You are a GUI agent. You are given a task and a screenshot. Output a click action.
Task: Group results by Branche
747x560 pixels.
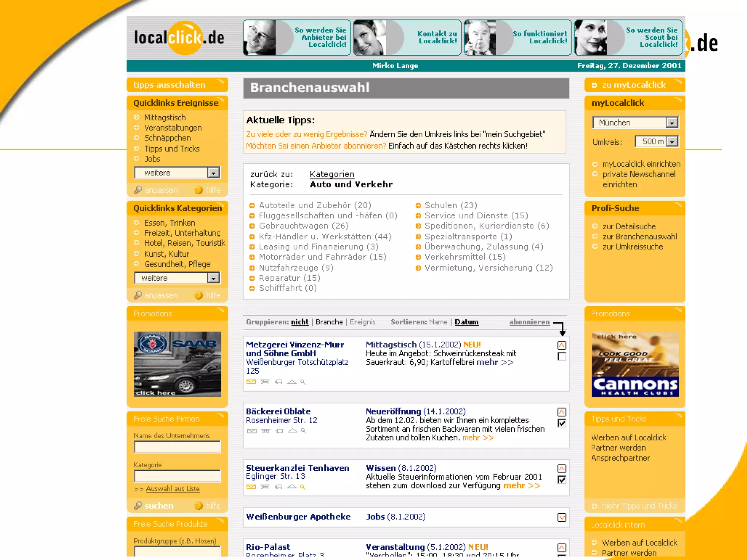(x=329, y=322)
